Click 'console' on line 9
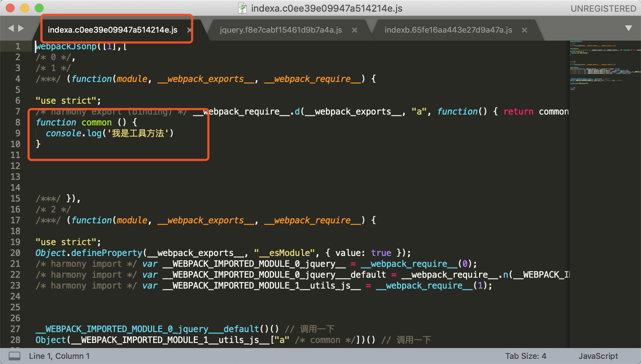641x364 pixels. [64, 133]
